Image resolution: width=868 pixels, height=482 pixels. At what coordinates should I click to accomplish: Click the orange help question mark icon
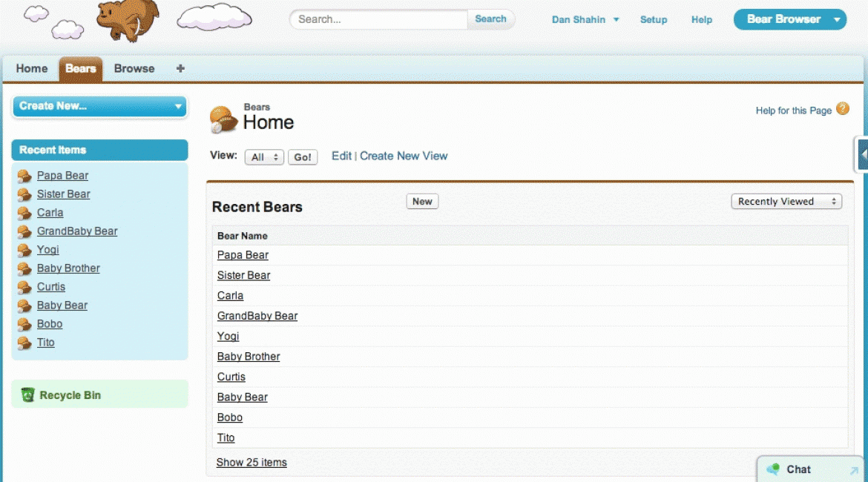843,109
